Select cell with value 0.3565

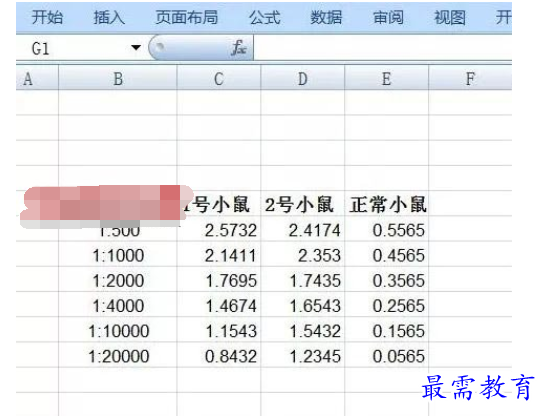pos(386,279)
